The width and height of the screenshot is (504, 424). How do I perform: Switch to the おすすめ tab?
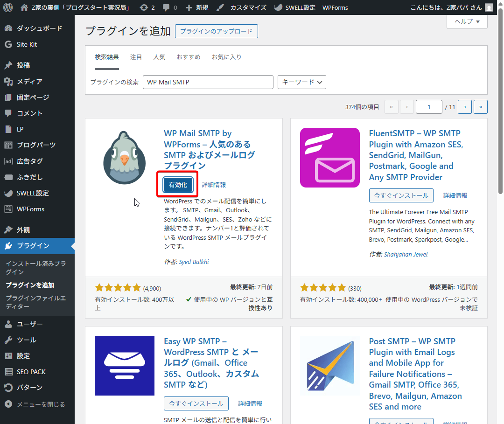click(188, 57)
